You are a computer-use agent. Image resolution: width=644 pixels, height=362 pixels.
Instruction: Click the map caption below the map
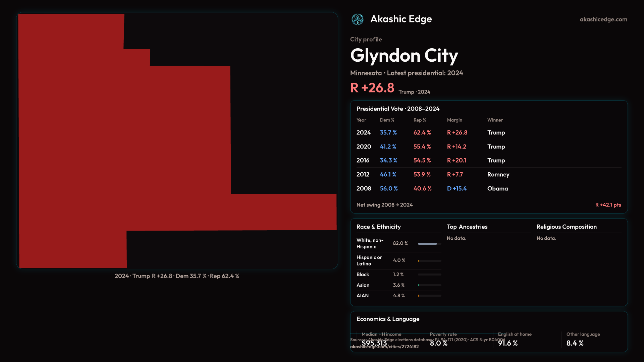pyautogui.click(x=177, y=276)
